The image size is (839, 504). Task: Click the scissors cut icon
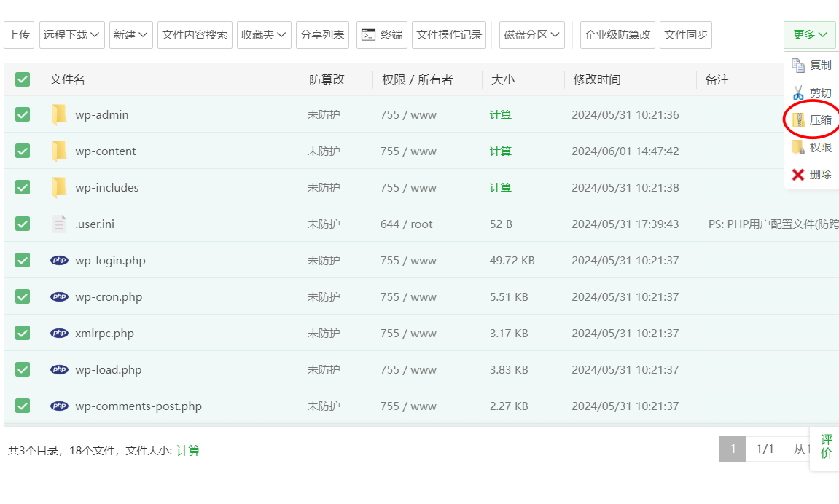pos(798,92)
